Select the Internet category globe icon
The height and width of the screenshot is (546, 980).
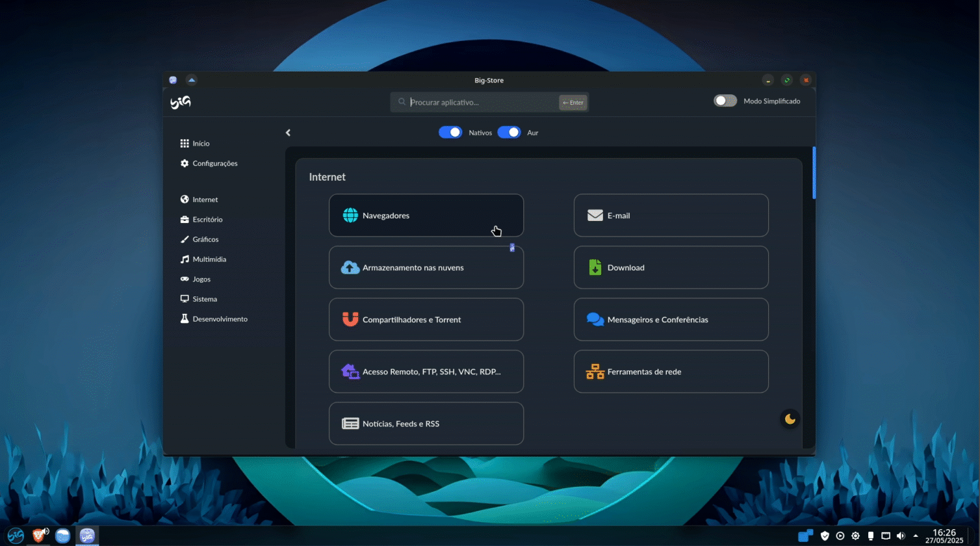coord(185,200)
